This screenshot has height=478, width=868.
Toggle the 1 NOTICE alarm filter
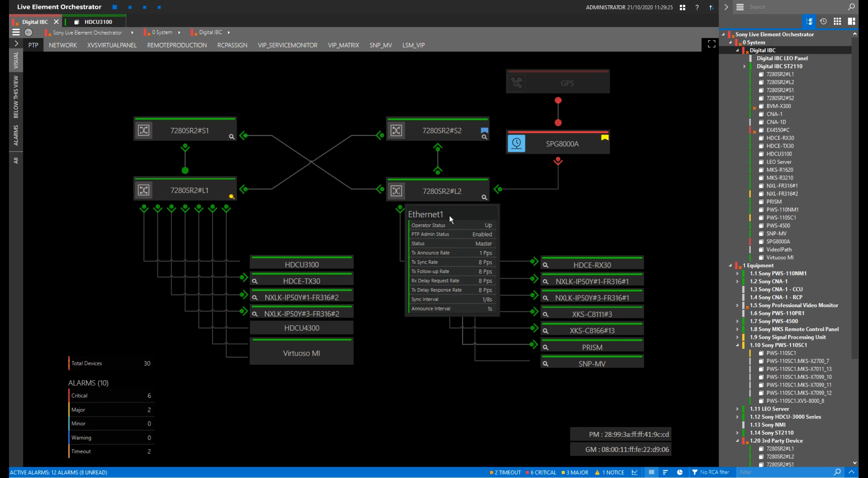[x=609, y=472]
